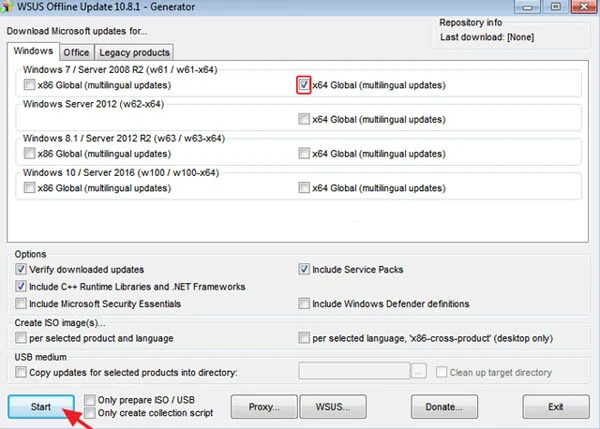The width and height of the screenshot is (600, 429).
Task: Switch to the Office tab
Action: point(77,52)
